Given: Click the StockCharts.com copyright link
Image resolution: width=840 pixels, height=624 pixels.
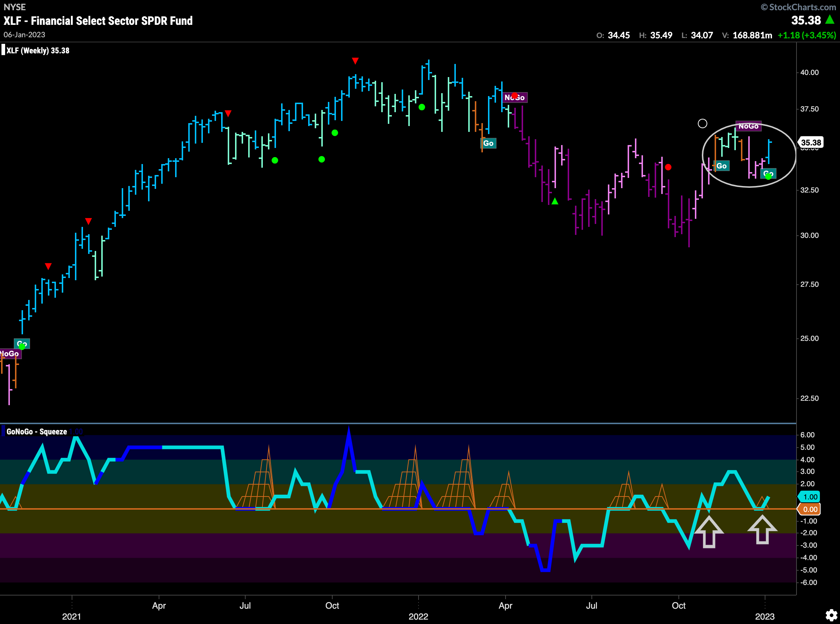Looking at the screenshot, I should pyautogui.click(x=798, y=7).
